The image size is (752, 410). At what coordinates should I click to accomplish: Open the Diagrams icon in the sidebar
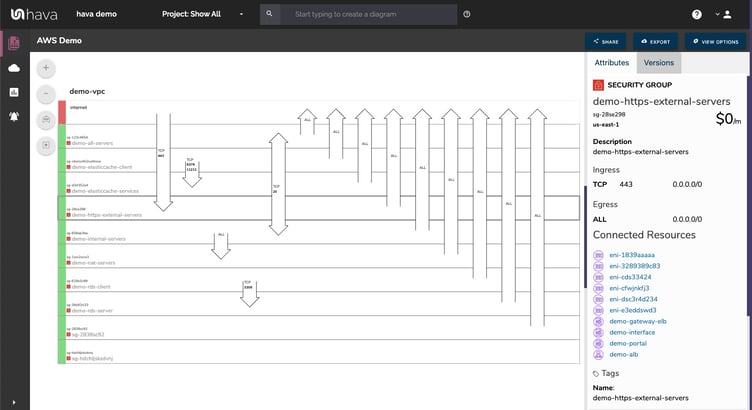(x=14, y=43)
